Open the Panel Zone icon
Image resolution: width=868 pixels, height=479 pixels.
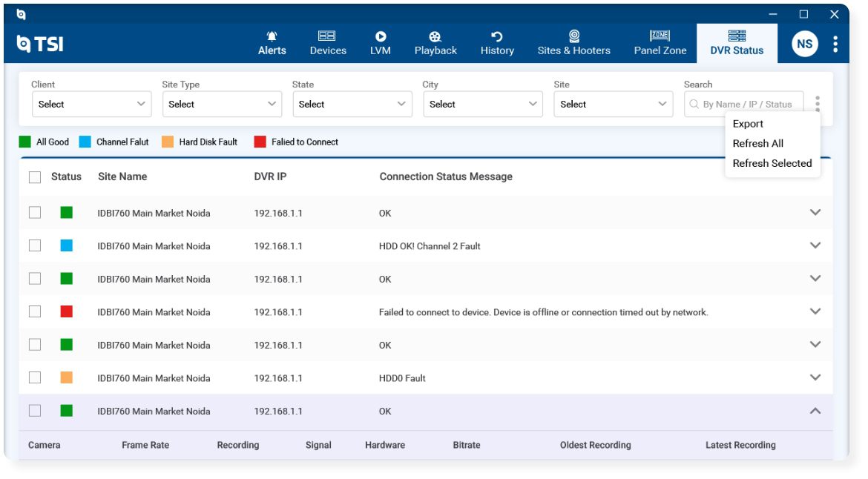tap(660, 36)
